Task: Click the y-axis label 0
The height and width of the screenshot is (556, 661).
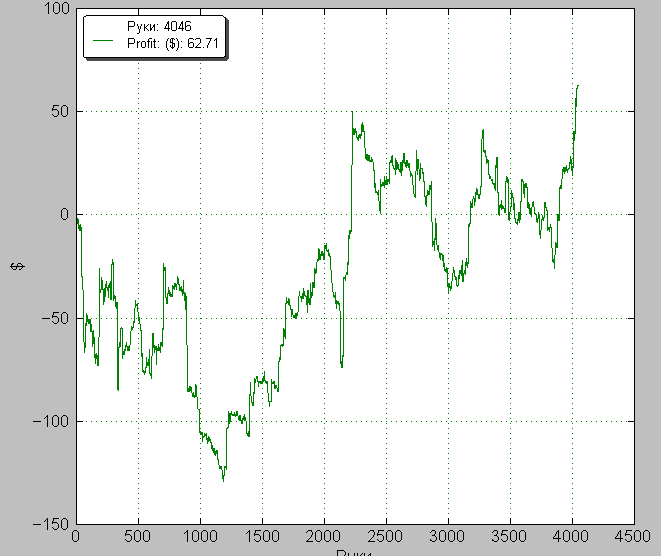Action: [64, 215]
